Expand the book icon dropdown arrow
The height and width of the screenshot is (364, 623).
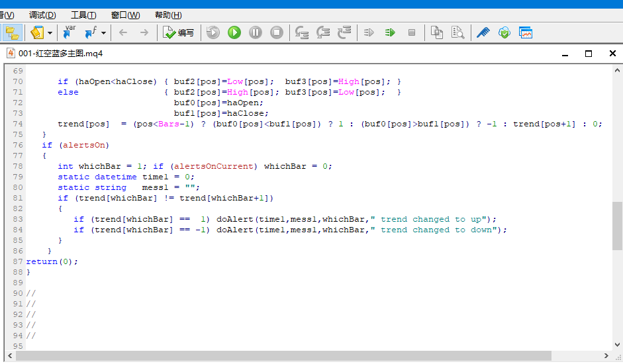point(50,32)
